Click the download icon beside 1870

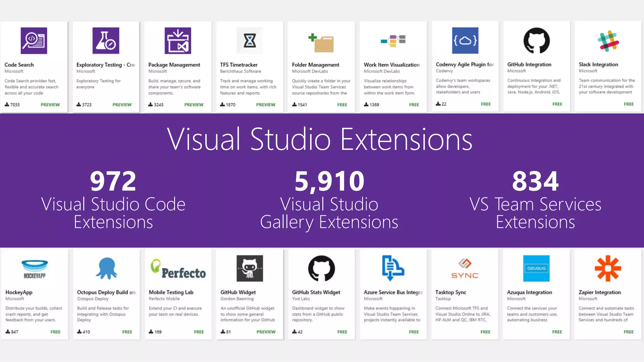(x=222, y=104)
